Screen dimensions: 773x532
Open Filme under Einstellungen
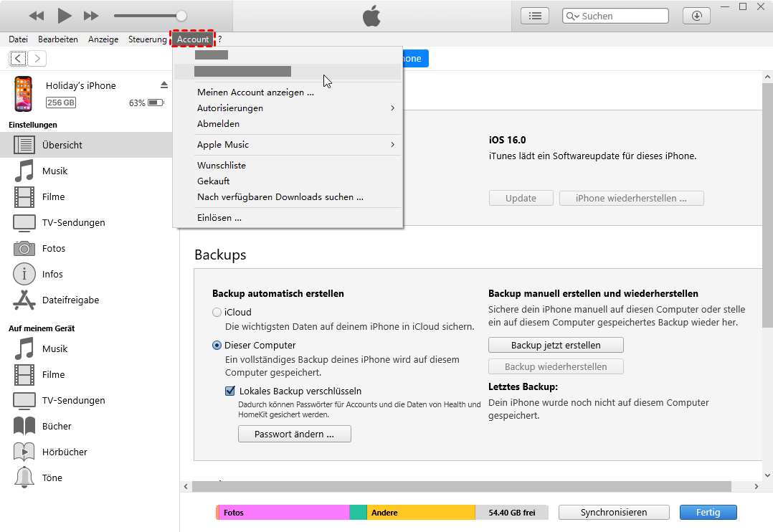click(x=53, y=196)
